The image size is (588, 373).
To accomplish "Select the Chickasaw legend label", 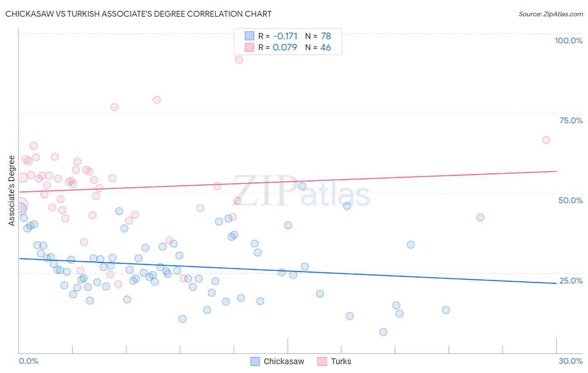I will 284,361.
